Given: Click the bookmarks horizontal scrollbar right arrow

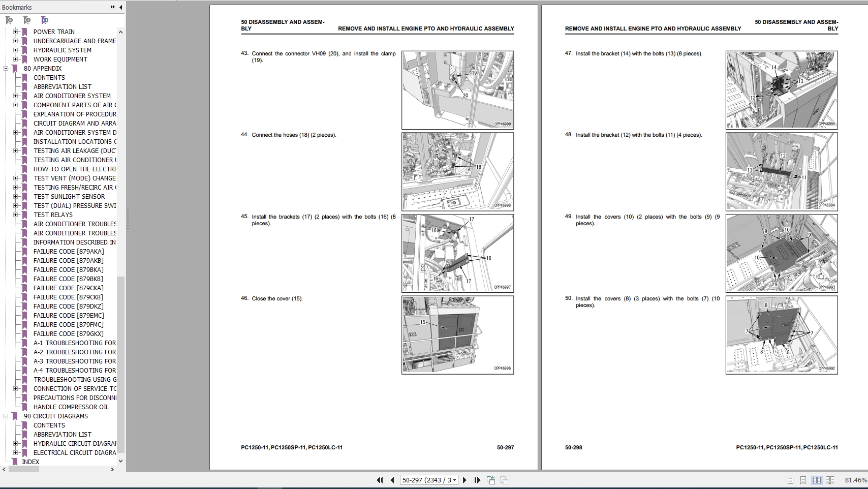Looking at the screenshot, I should tap(112, 469).
